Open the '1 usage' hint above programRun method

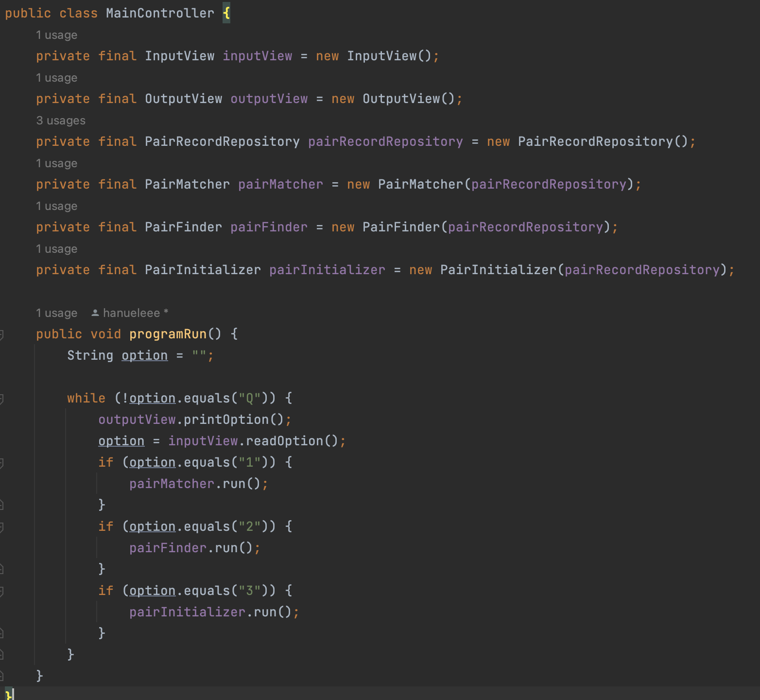[x=56, y=313]
